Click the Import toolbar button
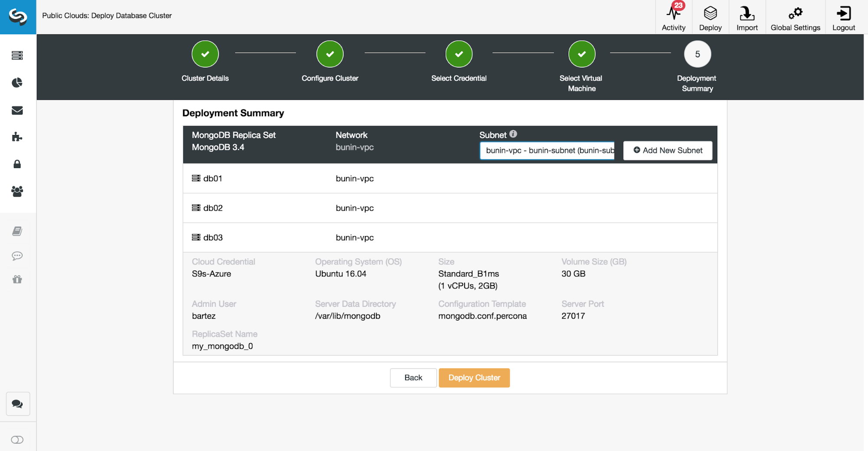Image resolution: width=868 pixels, height=451 pixels. (747, 17)
